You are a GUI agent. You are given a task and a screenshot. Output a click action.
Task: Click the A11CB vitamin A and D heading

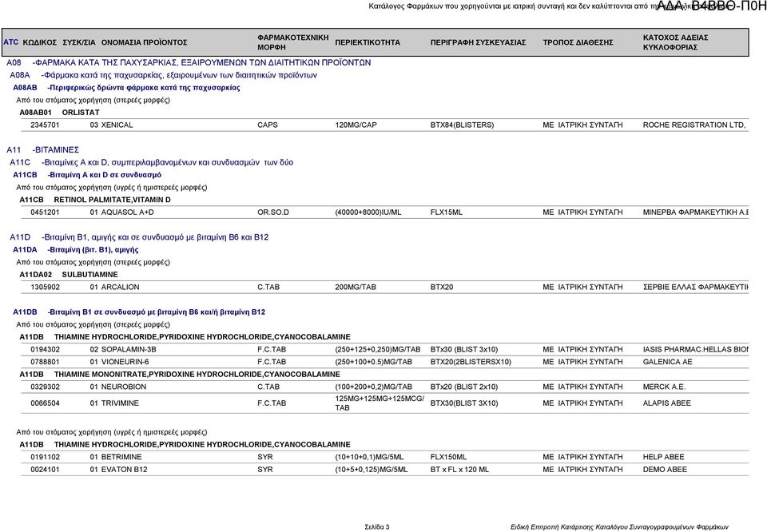[x=87, y=175]
